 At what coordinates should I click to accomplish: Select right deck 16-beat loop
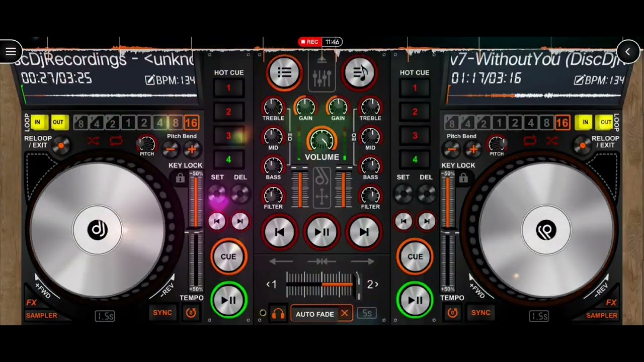[562, 123]
